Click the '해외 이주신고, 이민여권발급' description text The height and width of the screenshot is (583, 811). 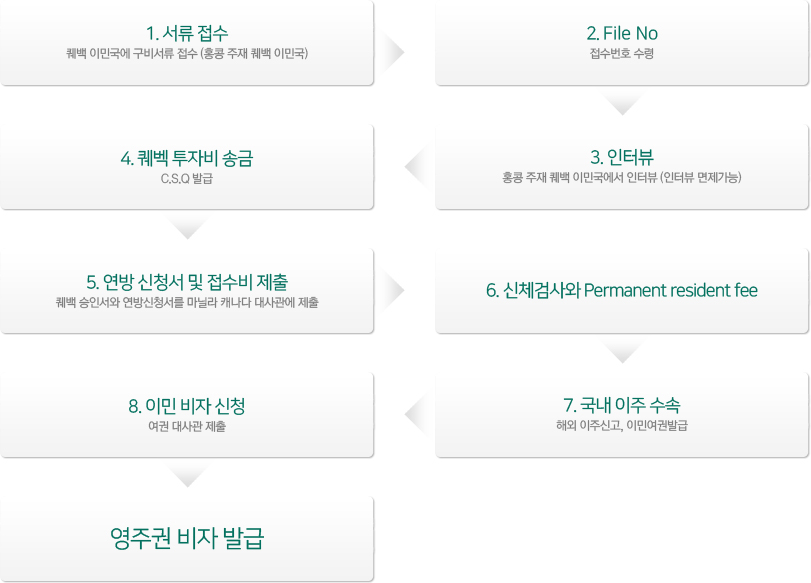(x=622, y=426)
